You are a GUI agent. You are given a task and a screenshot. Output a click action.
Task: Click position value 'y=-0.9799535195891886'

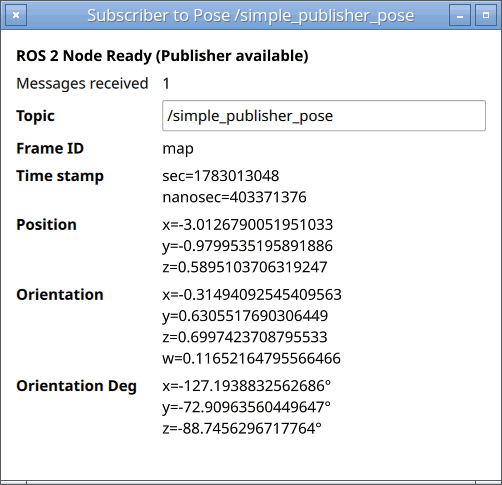[247, 246]
